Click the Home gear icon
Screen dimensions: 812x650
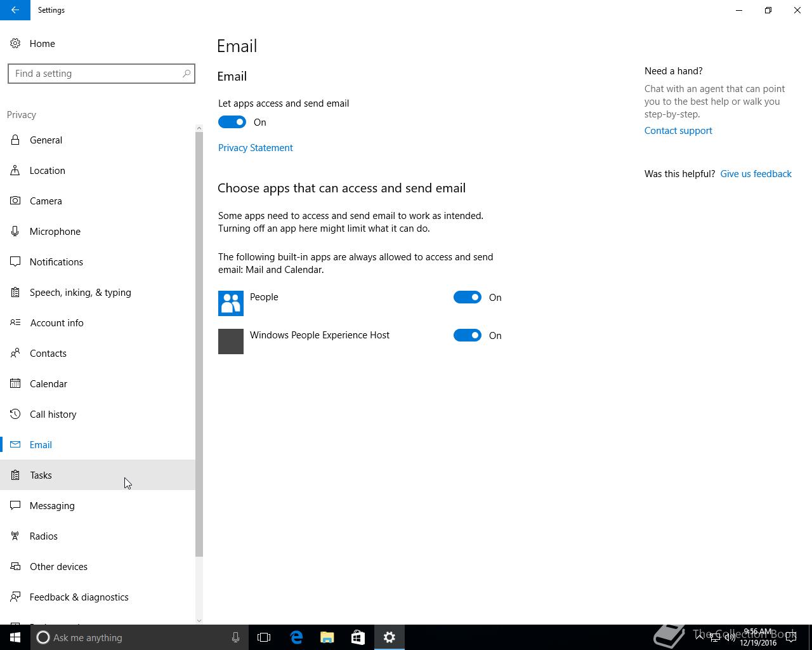pos(15,43)
